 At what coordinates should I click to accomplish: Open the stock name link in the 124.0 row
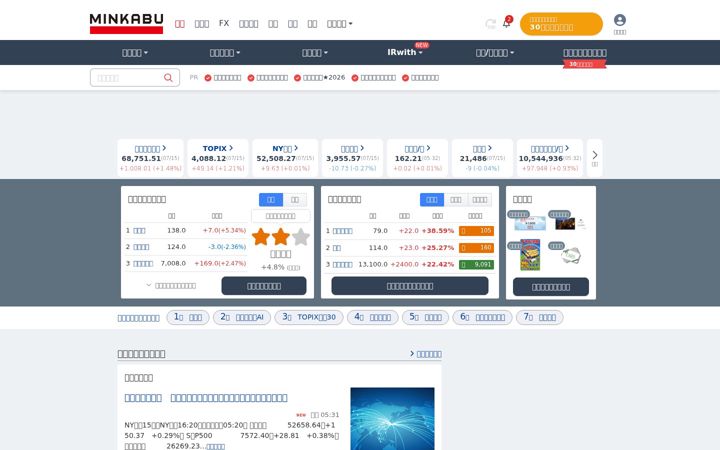coord(141,247)
